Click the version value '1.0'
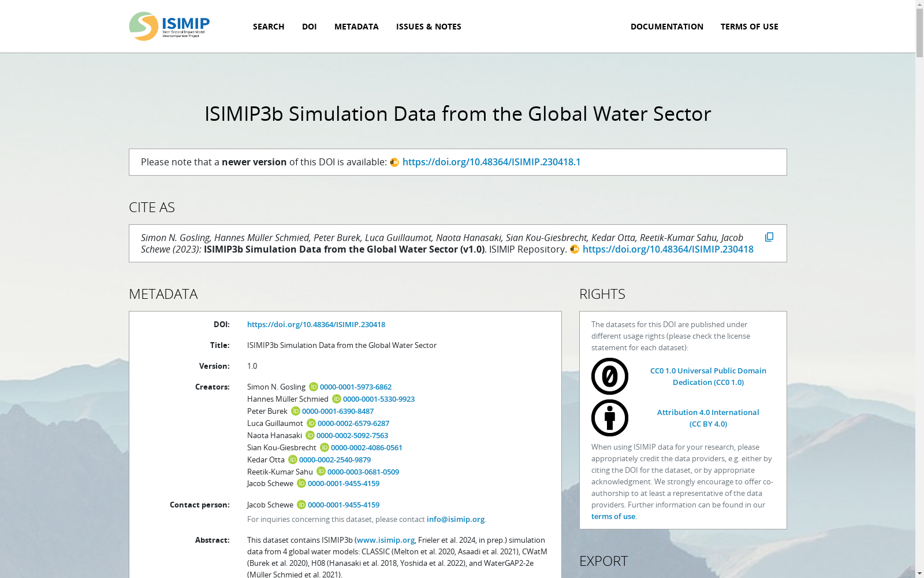Viewport: 924px width, 578px height. click(252, 366)
